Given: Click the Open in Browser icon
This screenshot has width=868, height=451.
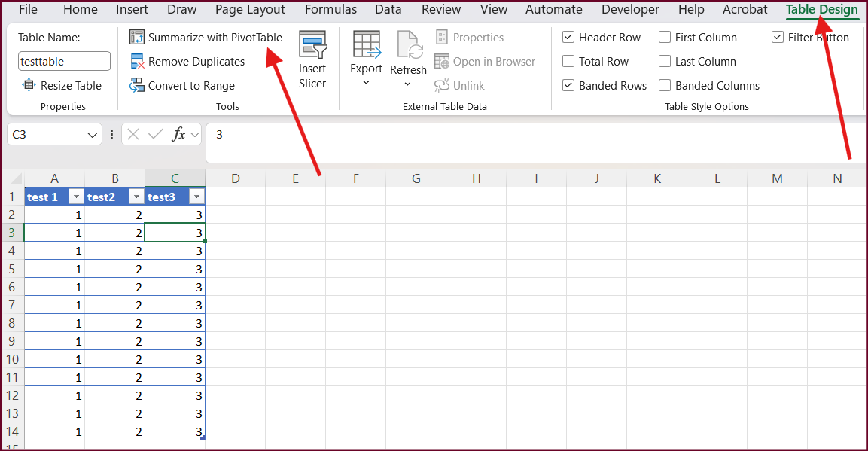Looking at the screenshot, I should pyautogui.click(x=442, y=62).
